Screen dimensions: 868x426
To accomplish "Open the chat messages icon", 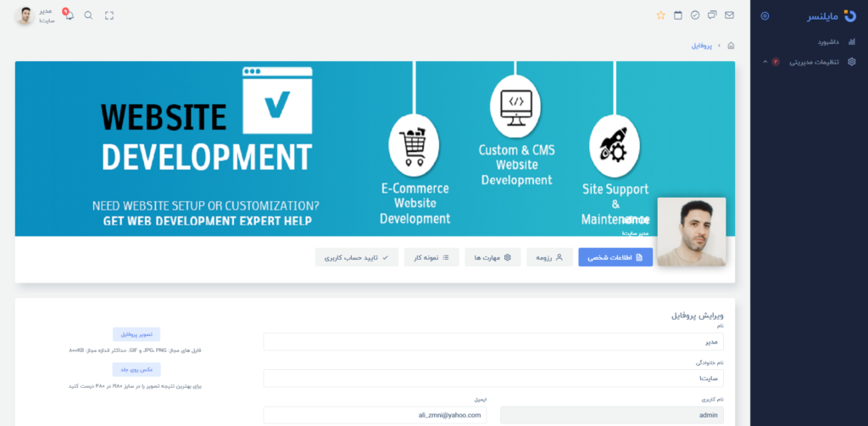I will coord(712,15).
